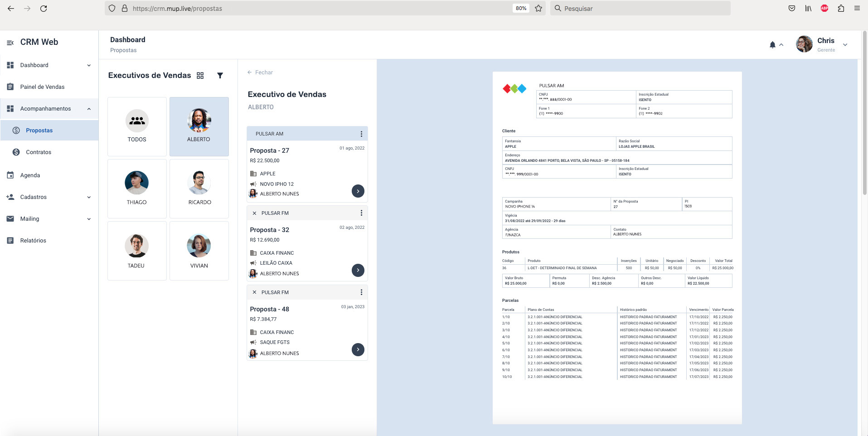Screen dimensions: 868x436
Task: Open Proposta 27 arrow button
Action: tap(358, 191)
